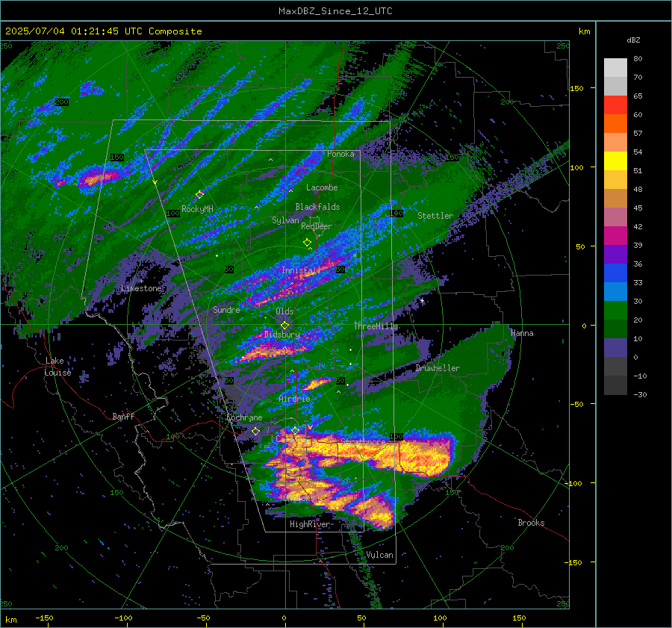Click the -150 tick on the bottom km axis
Screen dimensions: 672x628
coord(44,618)
